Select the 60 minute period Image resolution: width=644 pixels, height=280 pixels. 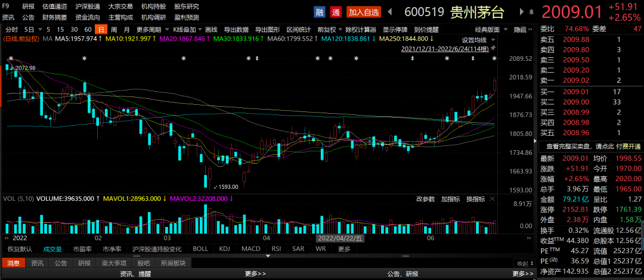[x=88, y=30]
